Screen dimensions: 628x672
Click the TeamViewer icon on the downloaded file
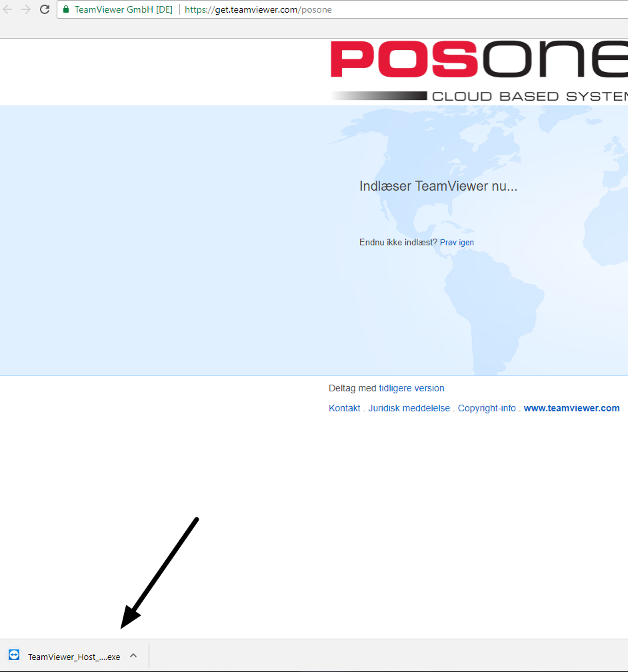point(13,655)
